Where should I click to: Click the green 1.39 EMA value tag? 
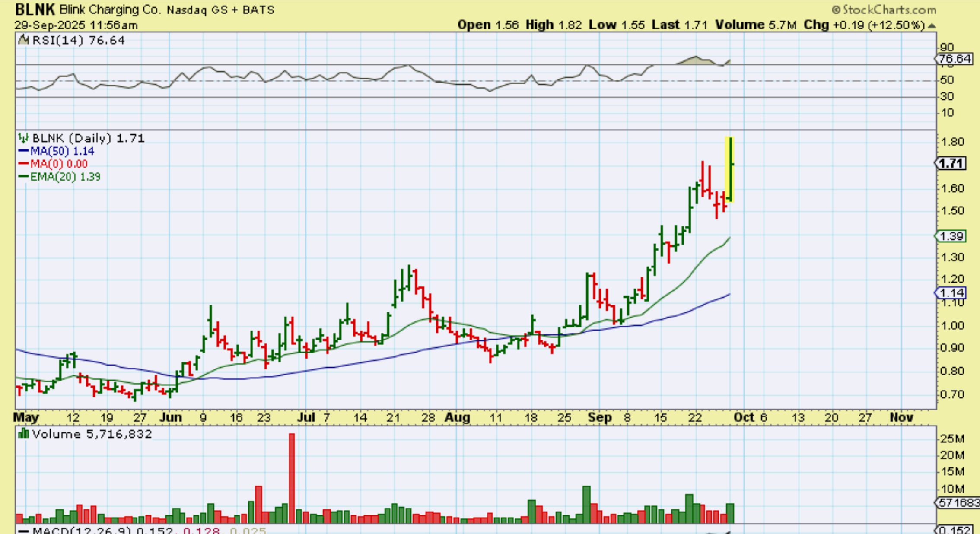951,236
